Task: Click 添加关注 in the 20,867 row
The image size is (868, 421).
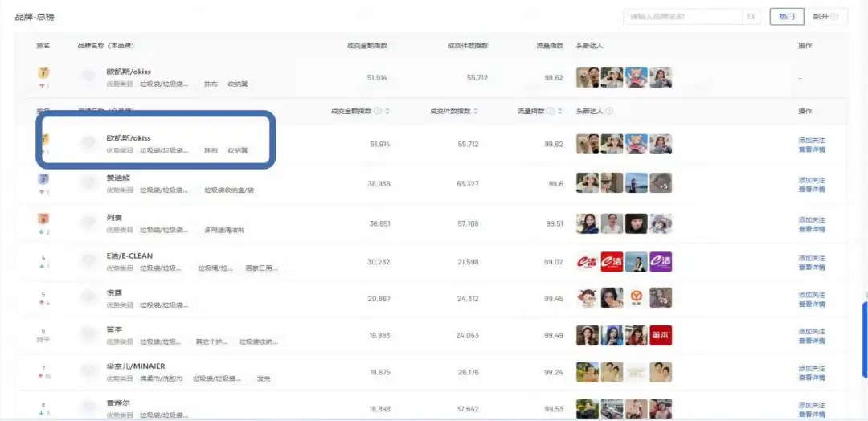Action: (x=812, y=296)
